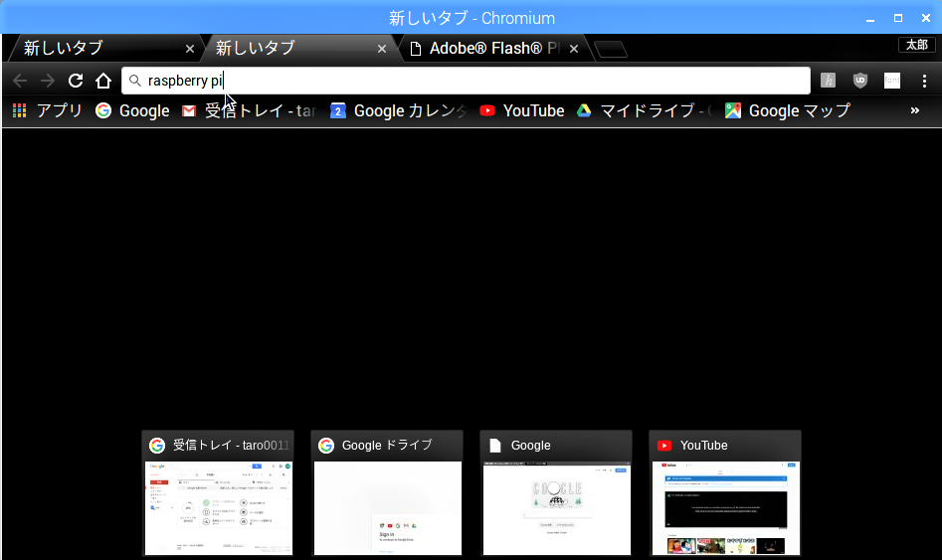The width and height of the screenshot is (942, 560).
Task: Close the second 新しいタブ tab
Action: pos(382,49)
